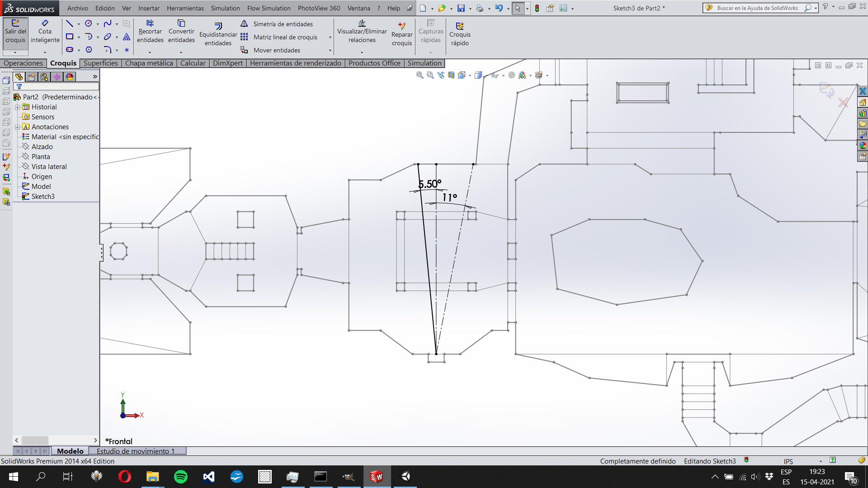Select the Corner Rectangle tool

[70, 37]
